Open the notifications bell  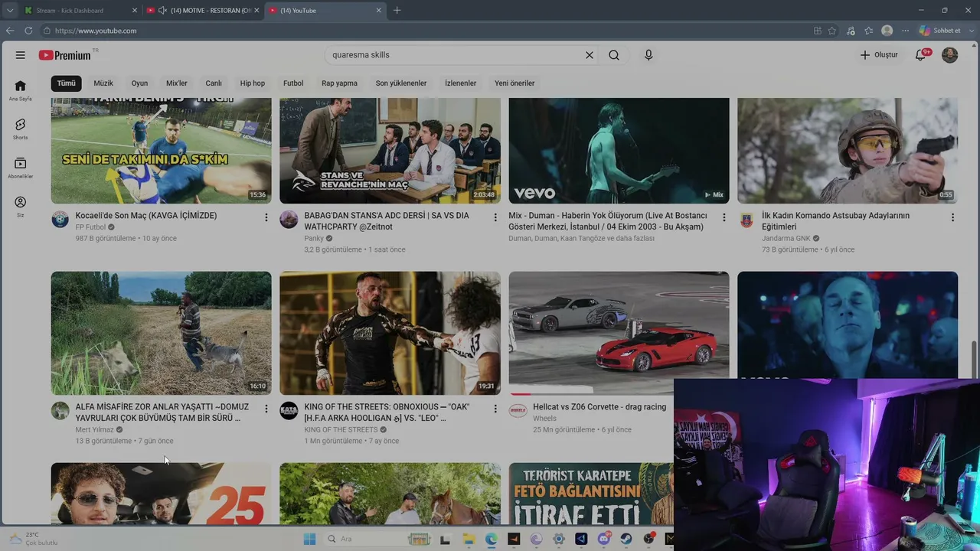point(922,55)
